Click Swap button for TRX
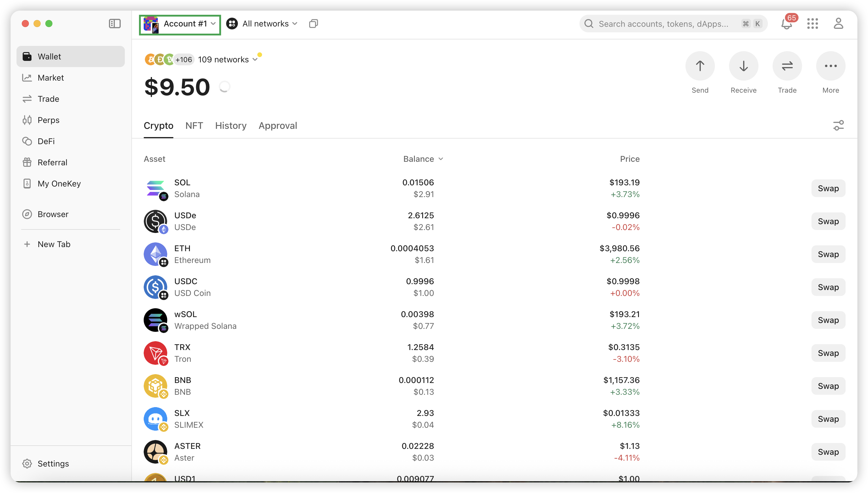The width and height of the screenshot is (868, 493). [828, 353]
